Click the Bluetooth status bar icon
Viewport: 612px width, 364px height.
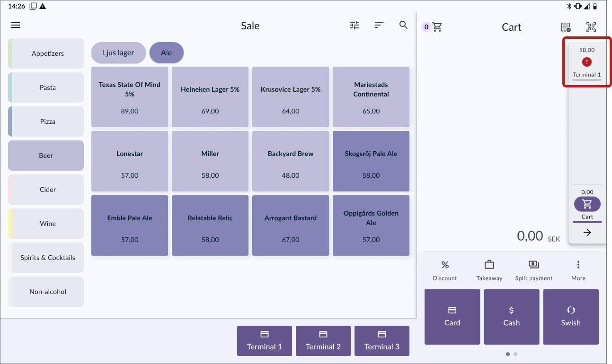click(x=569, y=6)
